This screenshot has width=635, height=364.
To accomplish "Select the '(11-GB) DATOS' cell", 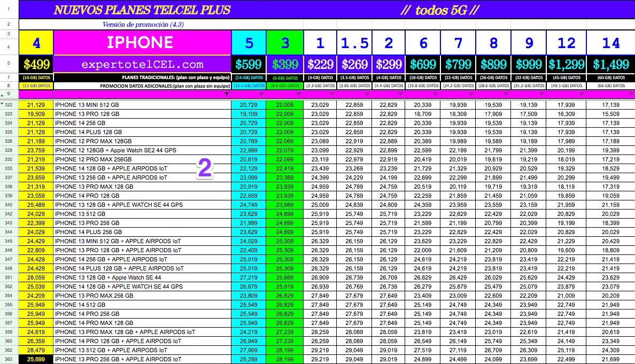I will [x=36, y=86].
